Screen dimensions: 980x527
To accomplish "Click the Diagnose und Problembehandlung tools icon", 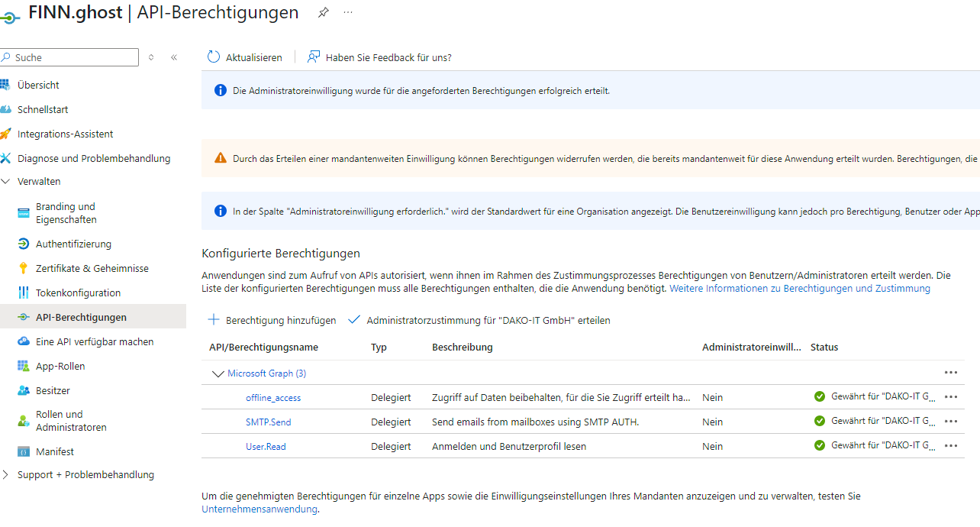I will point(5,158).
